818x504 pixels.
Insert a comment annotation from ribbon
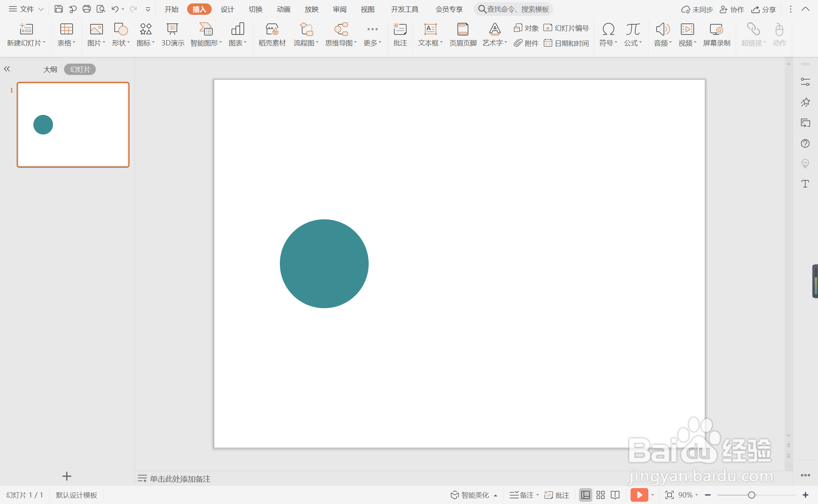point(400,34)
